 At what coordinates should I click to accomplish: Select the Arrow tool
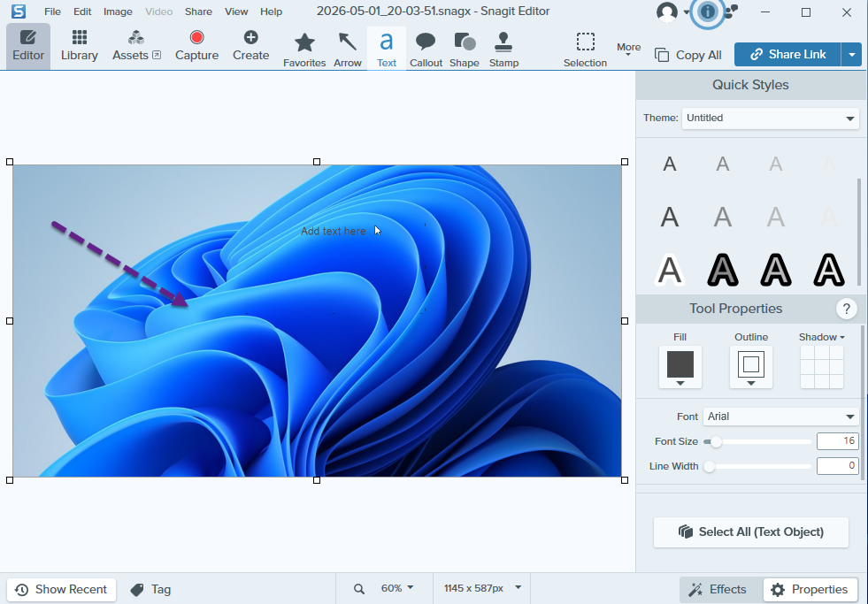pyautogui.click(x=348, y=50)
